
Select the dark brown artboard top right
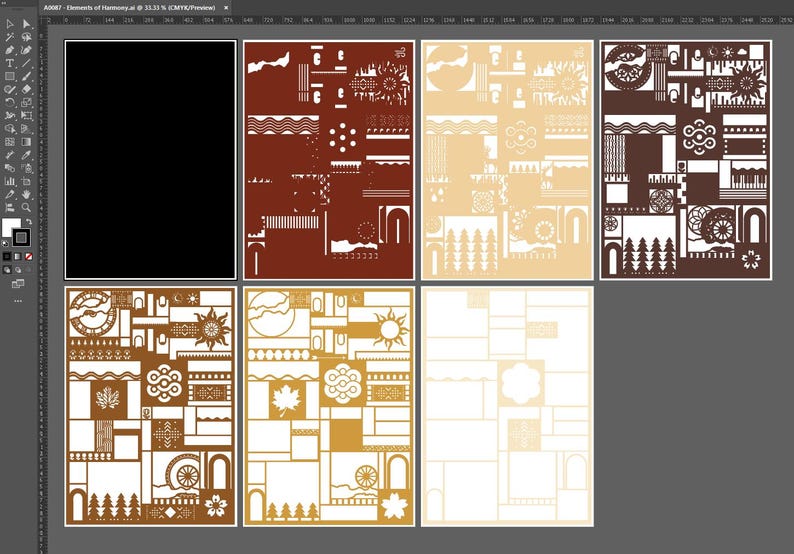(x=686, y=160)
